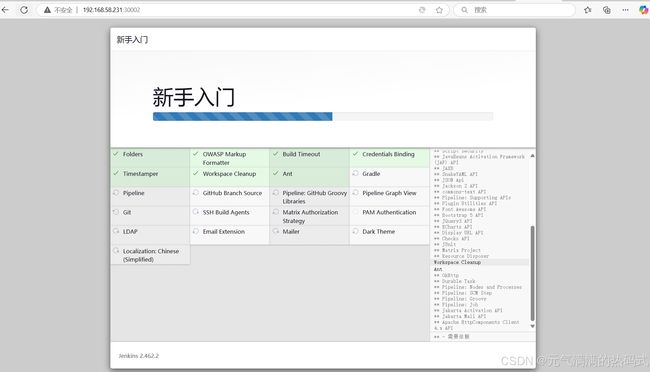Click the "** Jakarta Mail API" log line

pyautogui.click(x=460, y=316)
